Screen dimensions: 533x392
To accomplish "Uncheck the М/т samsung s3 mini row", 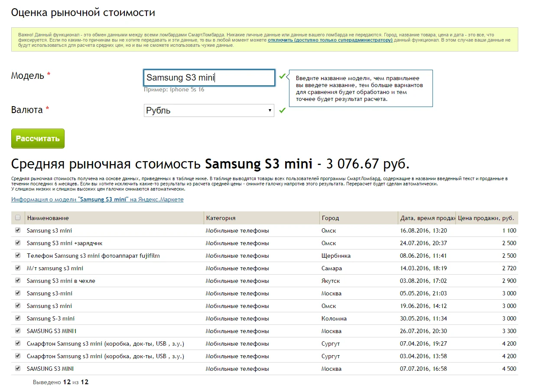I will click(x=18, y=268).
